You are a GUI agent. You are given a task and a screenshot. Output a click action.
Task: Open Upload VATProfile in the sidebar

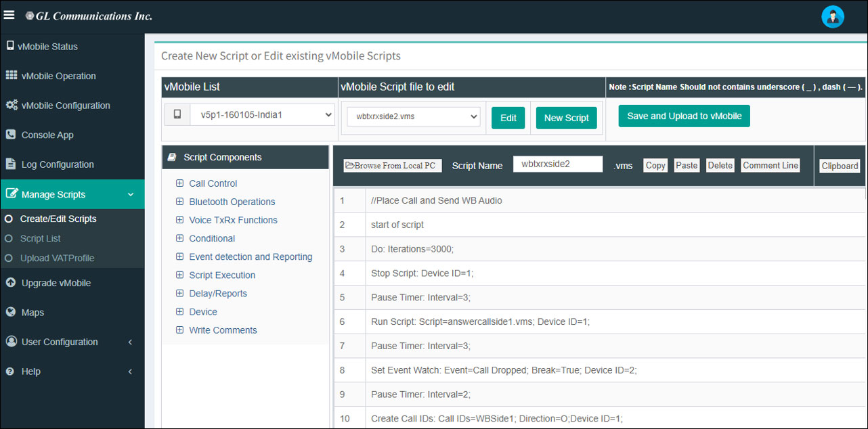58,258
